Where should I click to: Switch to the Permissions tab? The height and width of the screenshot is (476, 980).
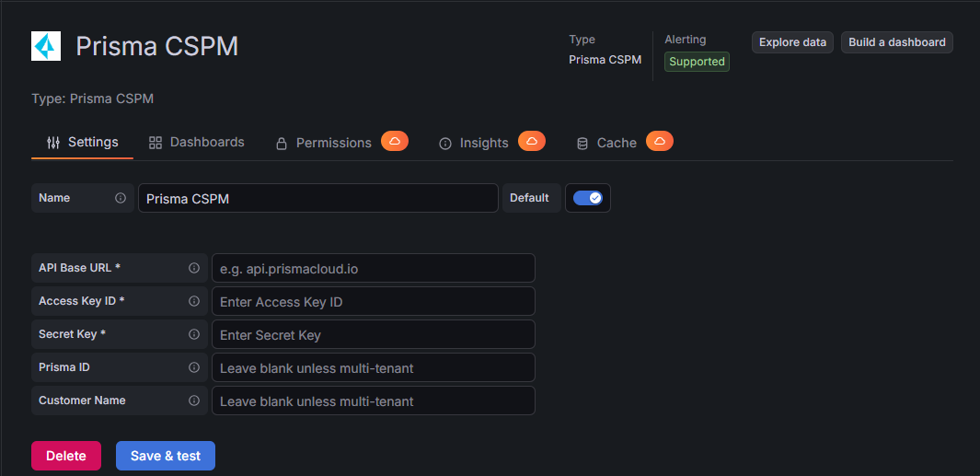click(x=324, y=143)
